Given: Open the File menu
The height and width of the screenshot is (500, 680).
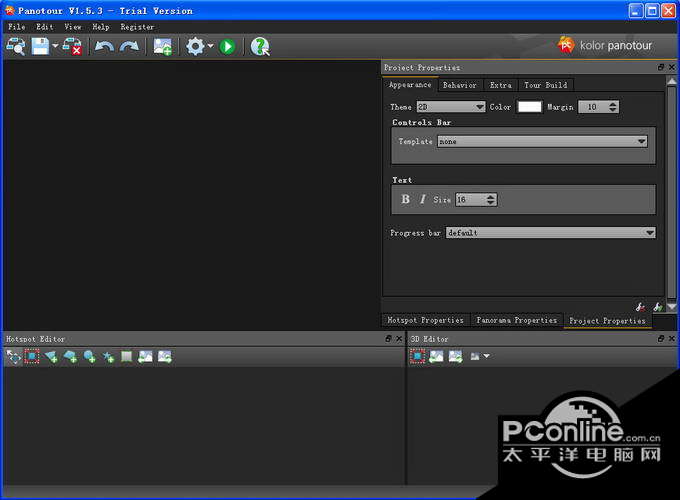Looking at the screenshot, I should (16, 27).
